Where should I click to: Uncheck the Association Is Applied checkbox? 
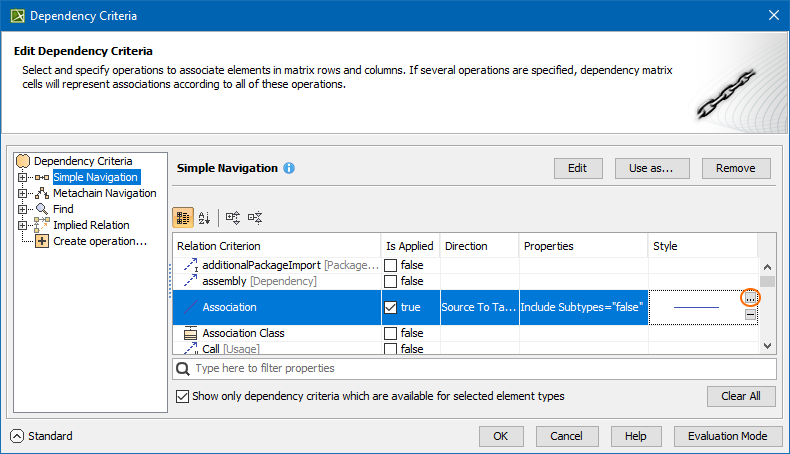tap(391, 307)
